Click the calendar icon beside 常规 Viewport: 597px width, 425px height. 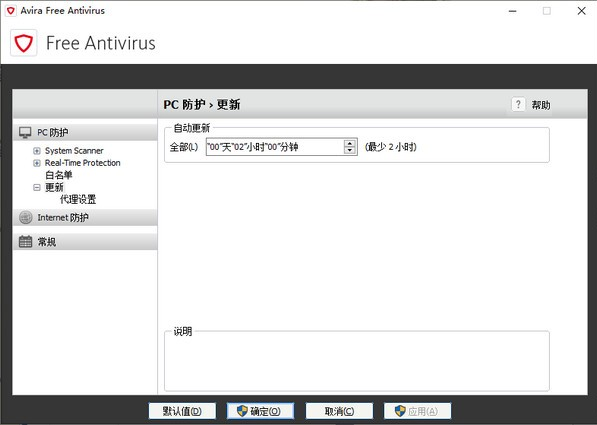point(26,241)
